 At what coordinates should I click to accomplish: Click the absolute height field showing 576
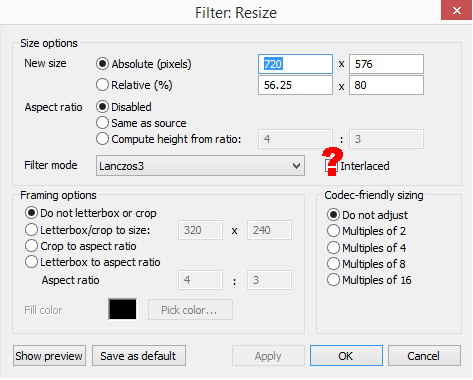(386, 64)
